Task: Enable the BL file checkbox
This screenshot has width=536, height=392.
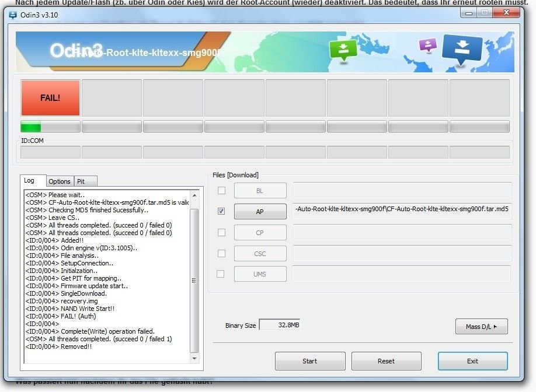Action: coord(221,191)
